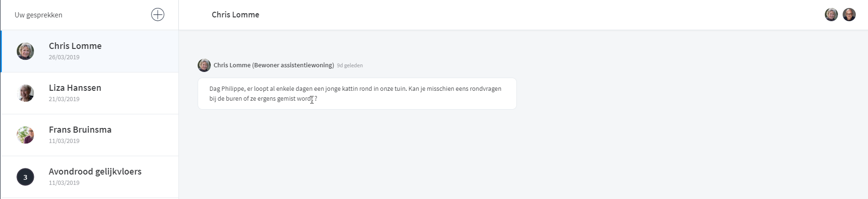Viewport: 868px width, 199px height.
Task: Click sender avatar above the message bubble
Action: point(204,65)
